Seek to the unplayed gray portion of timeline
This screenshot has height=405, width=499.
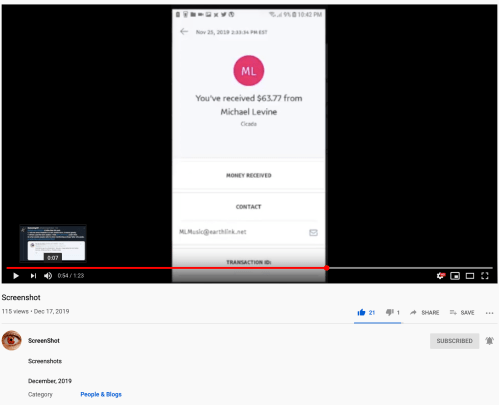[x=411, y=268]
